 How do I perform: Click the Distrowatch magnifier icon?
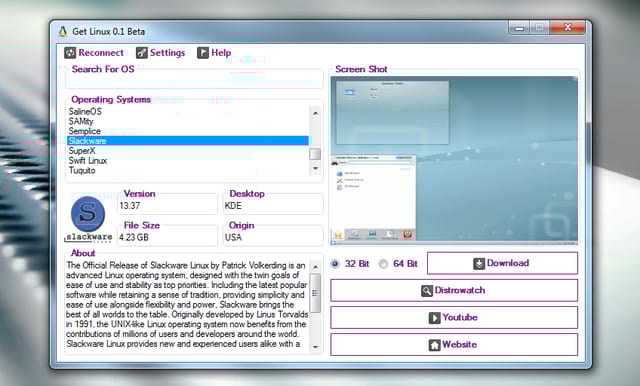(x=427, y=291)
